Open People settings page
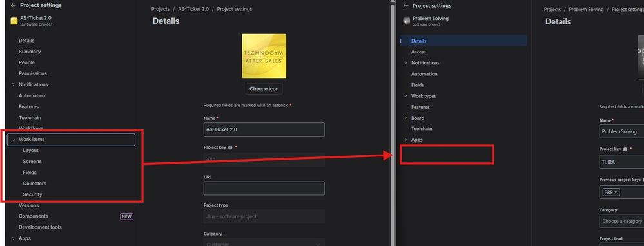 point(26,62)
